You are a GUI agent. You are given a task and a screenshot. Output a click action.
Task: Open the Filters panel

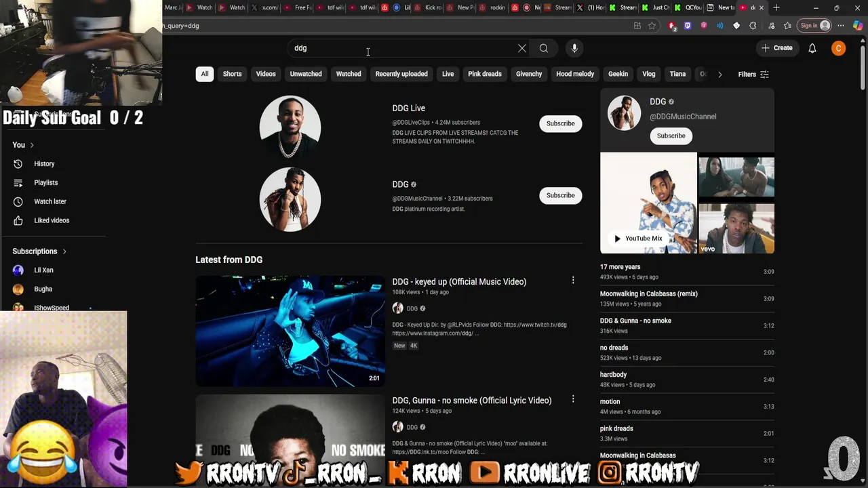[753, 74]
